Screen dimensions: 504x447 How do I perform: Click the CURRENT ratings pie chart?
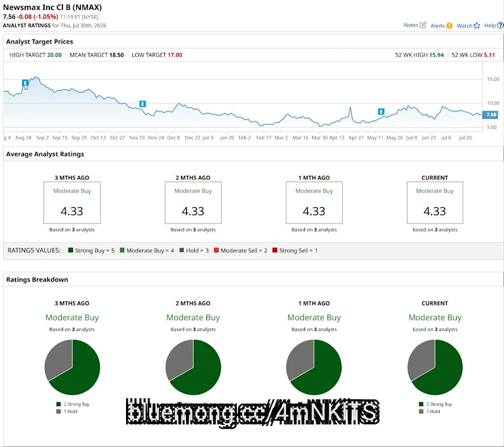point(435,367)
